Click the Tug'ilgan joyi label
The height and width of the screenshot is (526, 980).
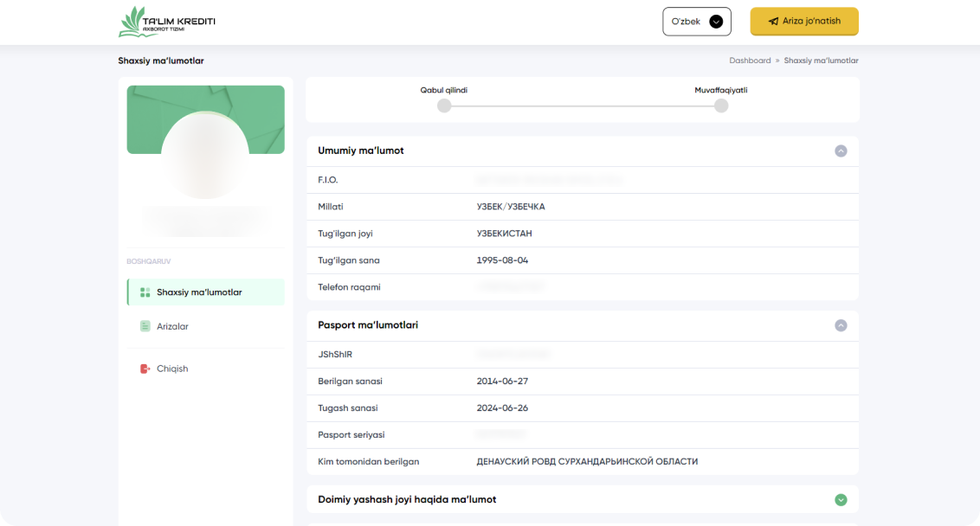(x=345, y=234)
